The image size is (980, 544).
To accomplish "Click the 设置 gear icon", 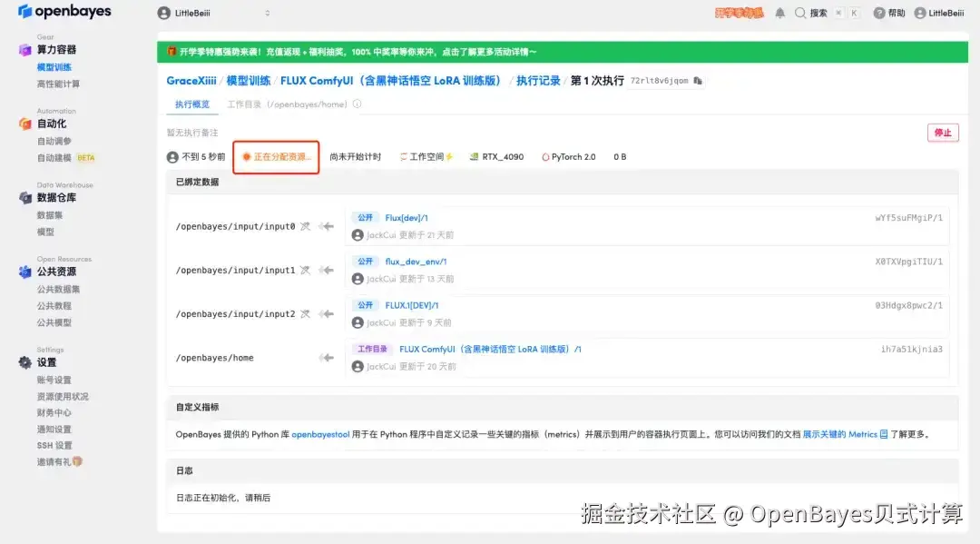I will click(25, 362).
